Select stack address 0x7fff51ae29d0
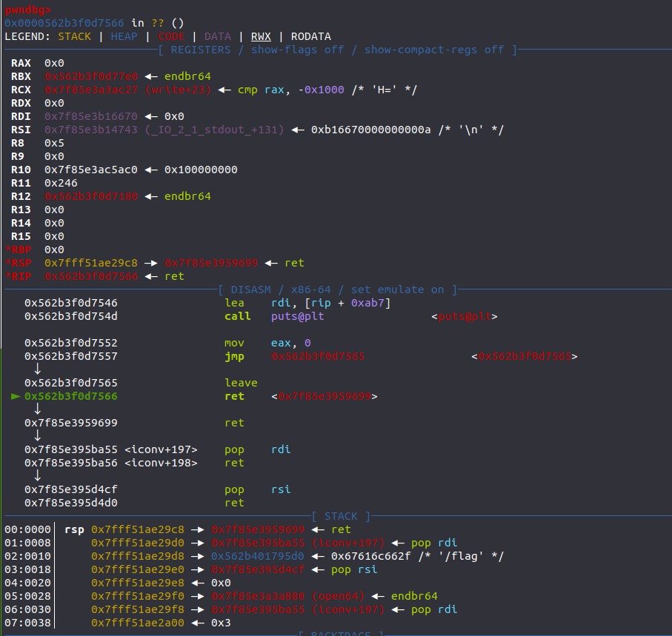 pos(138,543)
